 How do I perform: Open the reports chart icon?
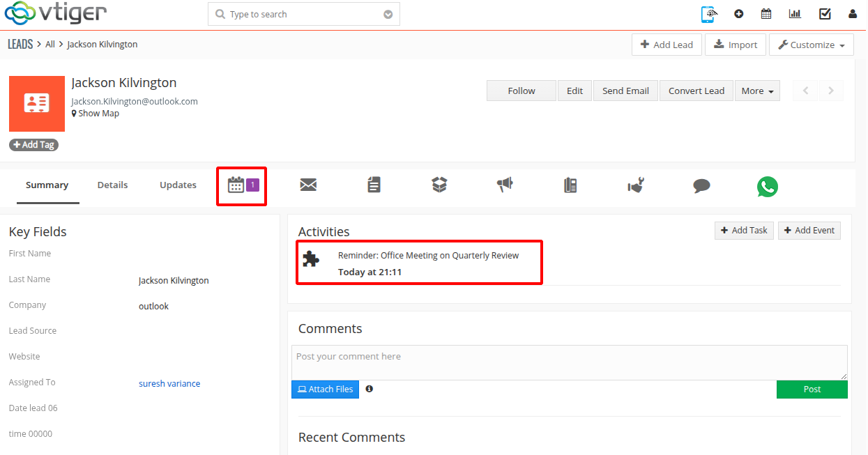coord(795,14)
